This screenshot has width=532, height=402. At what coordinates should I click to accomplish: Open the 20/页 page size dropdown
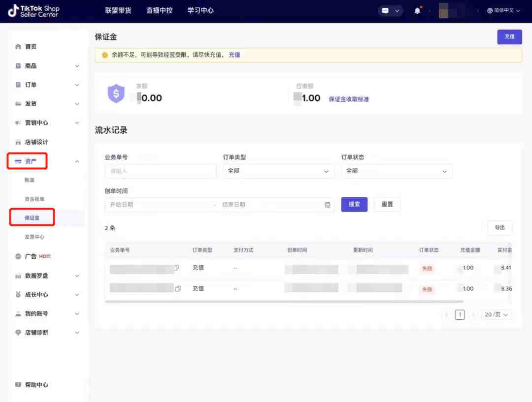click(497, 314)
